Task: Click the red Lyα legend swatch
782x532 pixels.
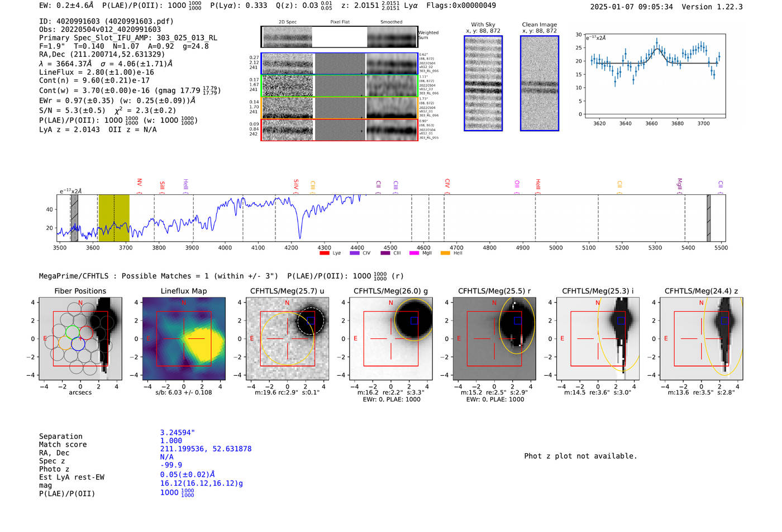Action: point(324,253)
